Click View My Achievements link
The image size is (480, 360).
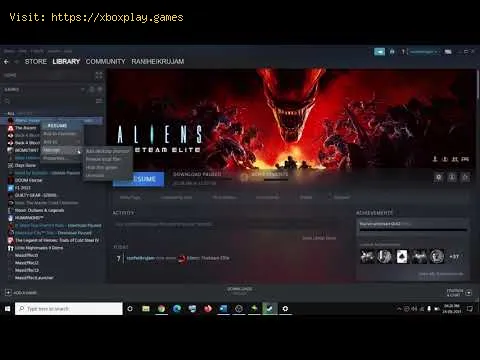tap(441, 274)
